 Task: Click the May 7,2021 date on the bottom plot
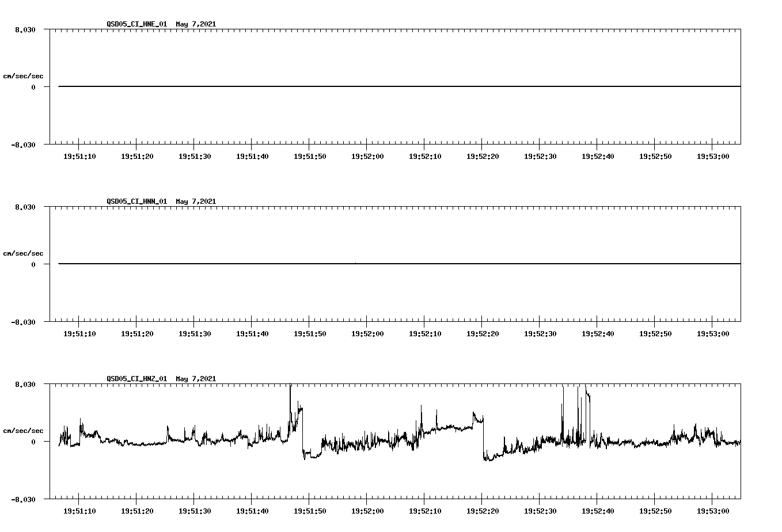(x=196, y=379)
